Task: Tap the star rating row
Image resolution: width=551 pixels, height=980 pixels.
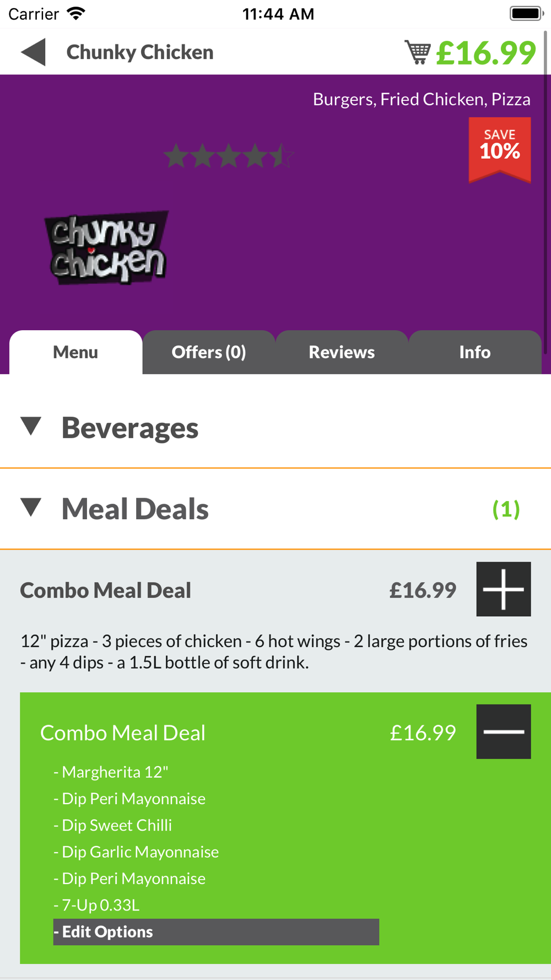Action: [x=229, y=156]
